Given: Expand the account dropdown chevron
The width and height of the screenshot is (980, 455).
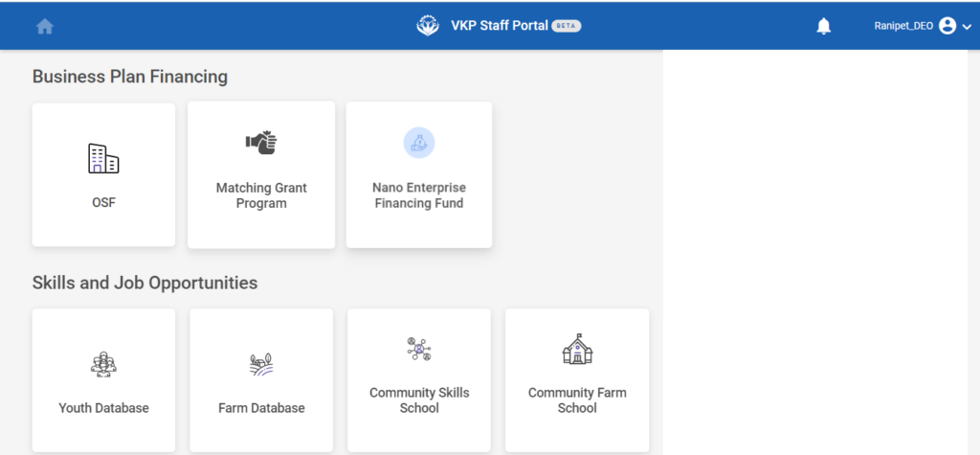Looking at the screenshot, I should 967,27.
